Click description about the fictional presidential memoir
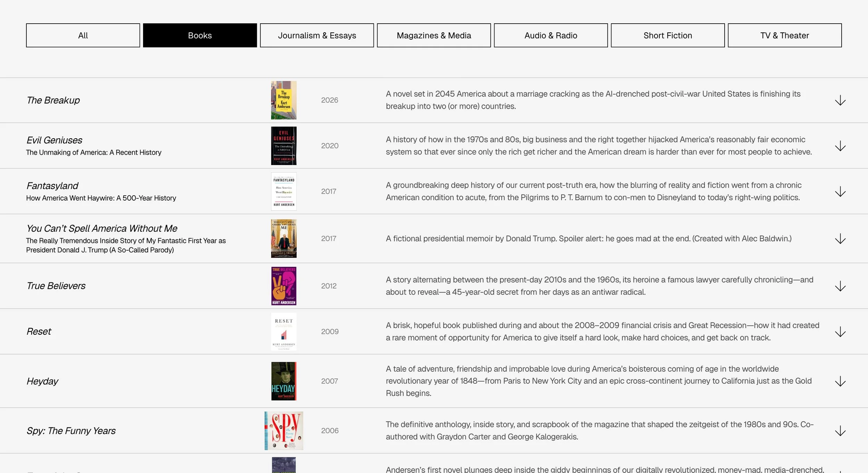The image size is (868, 473). [x=589, y=238]
